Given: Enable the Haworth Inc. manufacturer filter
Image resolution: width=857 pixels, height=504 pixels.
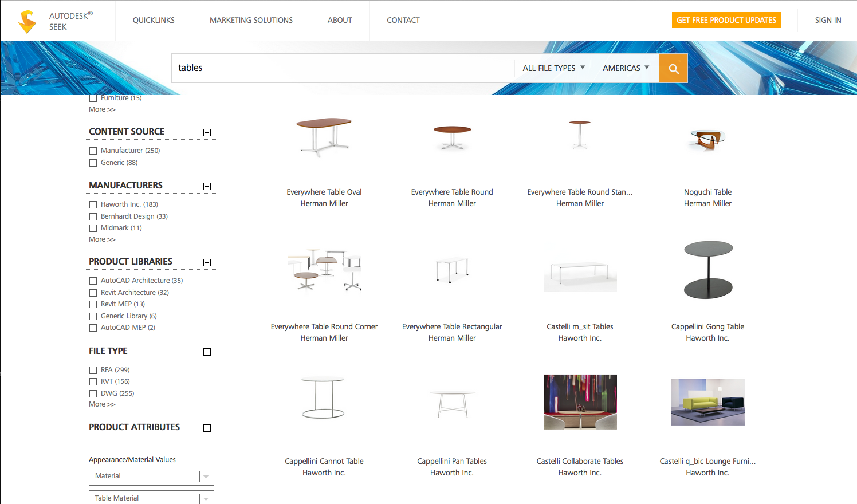Looking at the screenshot, I should (93, 204).
